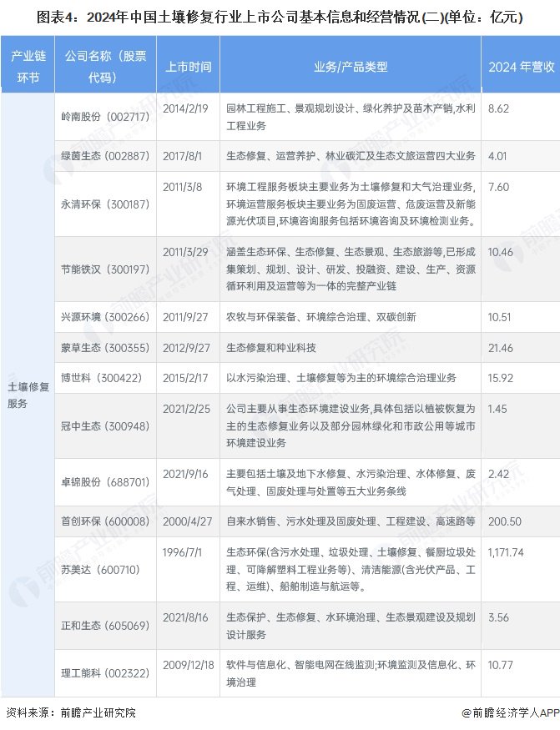Click company cell 卓锦股份 (688701)
Viewport: 560px width, 730px height.
click(105, 482)
